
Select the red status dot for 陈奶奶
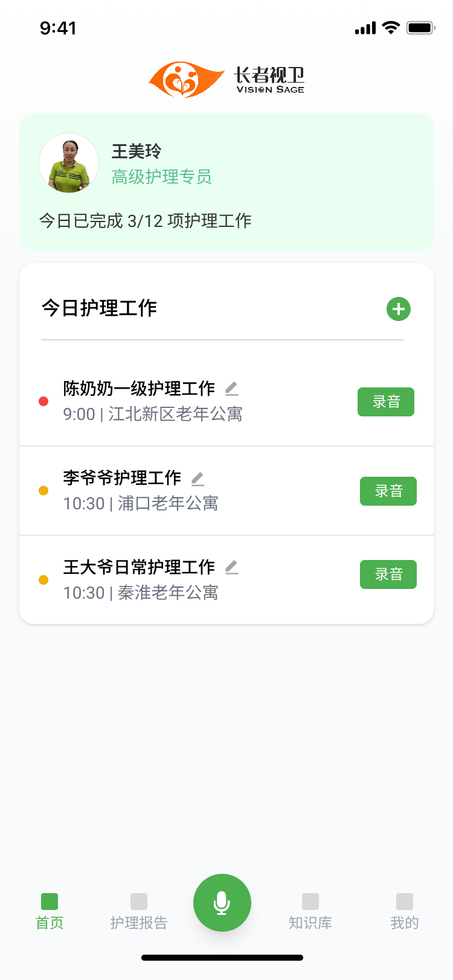tap(43, 401)
